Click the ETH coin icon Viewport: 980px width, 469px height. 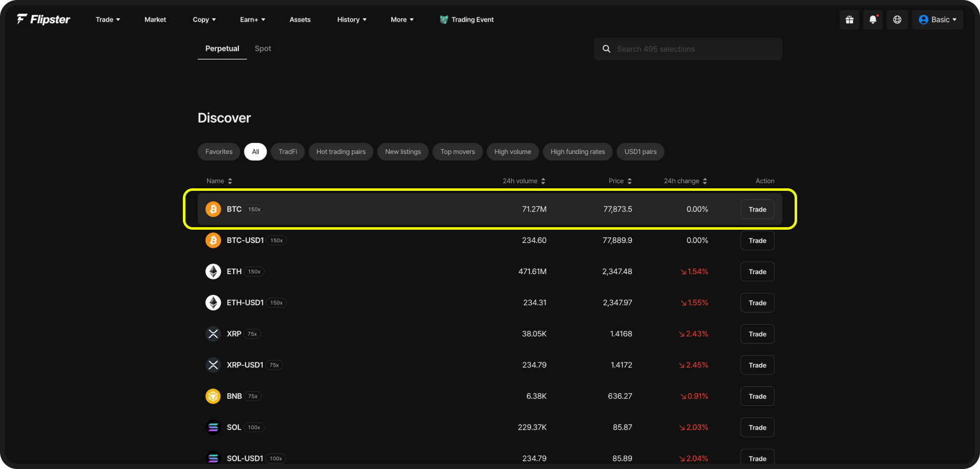point(213,272)
